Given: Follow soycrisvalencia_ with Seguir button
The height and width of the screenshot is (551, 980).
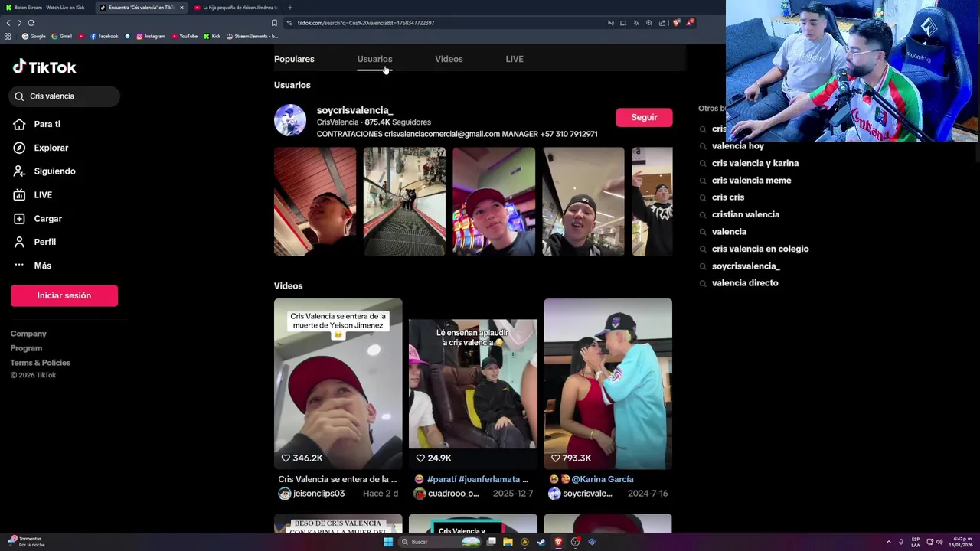Looking at the screenshot, I should 644,117.
